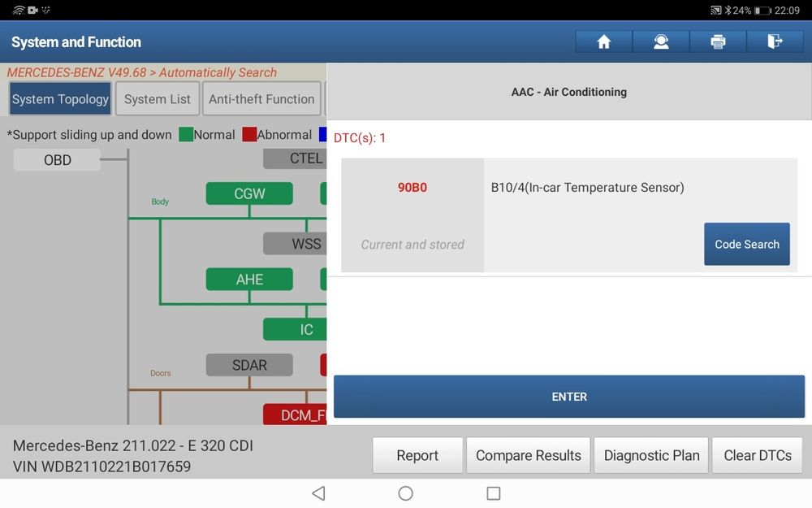Screen dimensions: 812x508
Task: Tap Android back navigation button
Action: coord(318,493)
